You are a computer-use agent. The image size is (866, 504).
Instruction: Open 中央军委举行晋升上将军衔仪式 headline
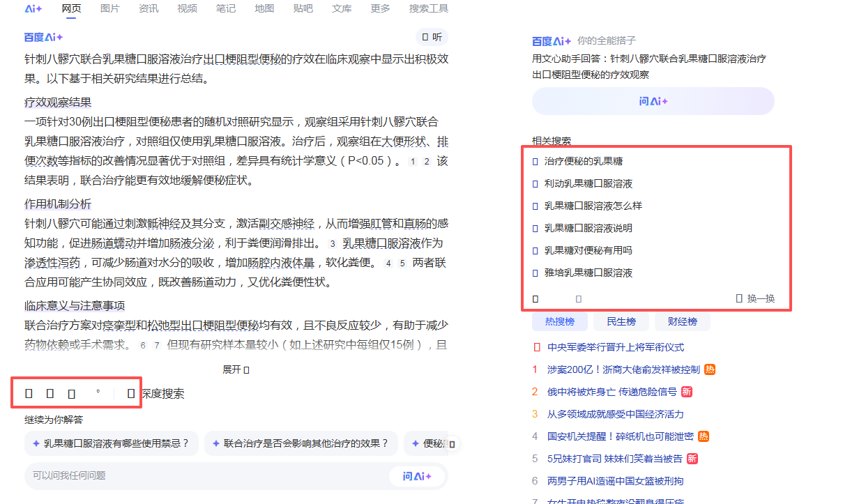(616, 347)
